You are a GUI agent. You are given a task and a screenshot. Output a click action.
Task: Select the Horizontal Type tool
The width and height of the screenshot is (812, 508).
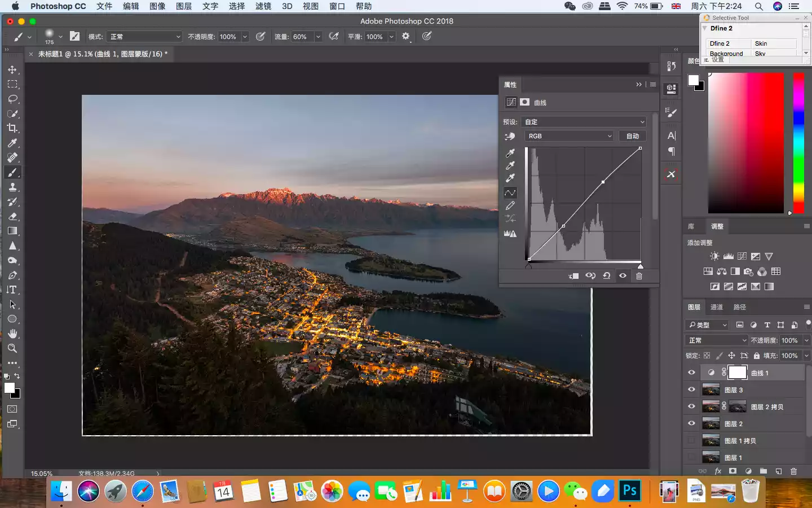coord(12,290)
